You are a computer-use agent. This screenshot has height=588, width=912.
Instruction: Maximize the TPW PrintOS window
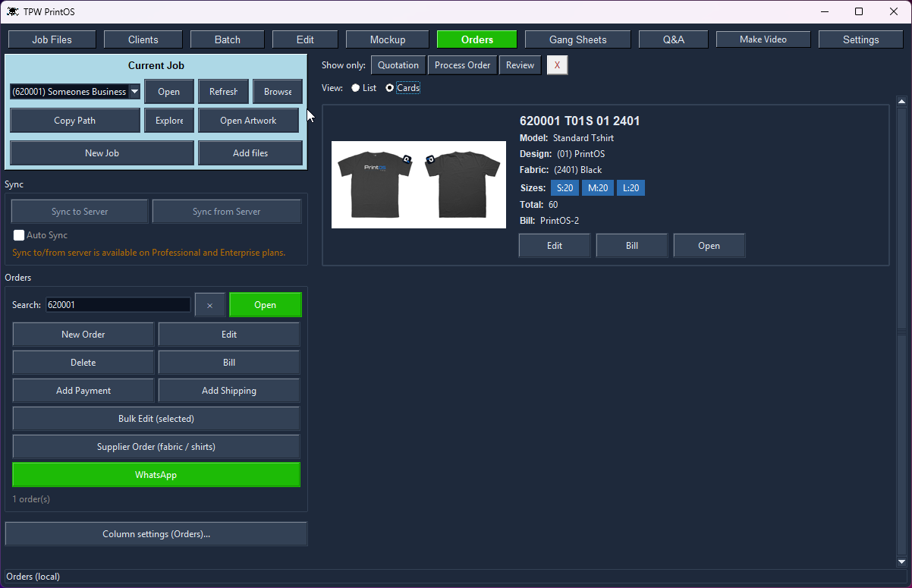pos(859,11)
